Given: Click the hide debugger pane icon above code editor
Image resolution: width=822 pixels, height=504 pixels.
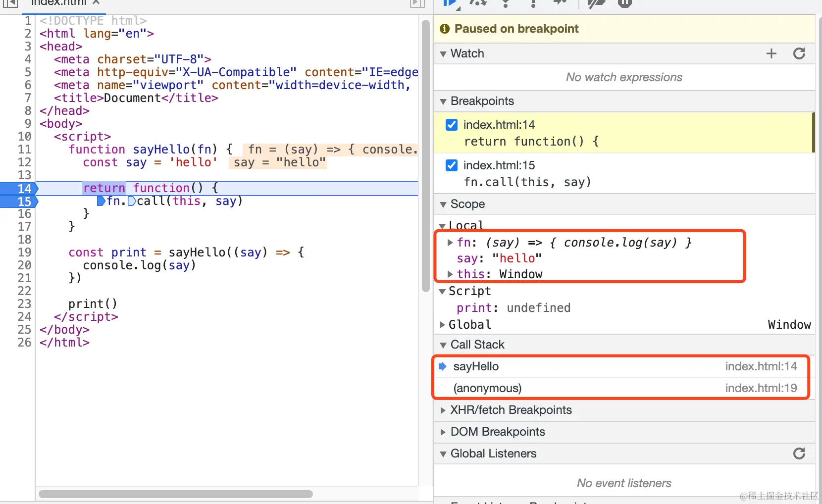Looking at the screenshot, I should [x=417, y=3].
